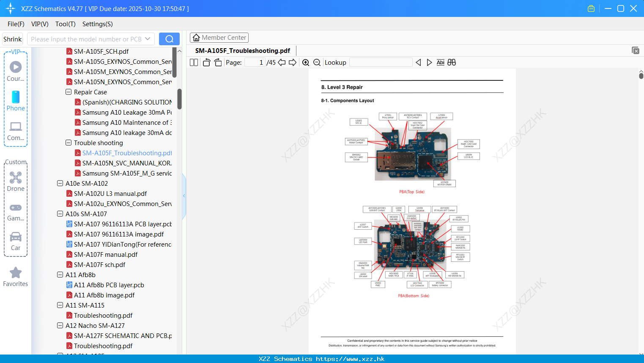
Task: Collapse the A11 Afb8b node
Action: point(60,275)
